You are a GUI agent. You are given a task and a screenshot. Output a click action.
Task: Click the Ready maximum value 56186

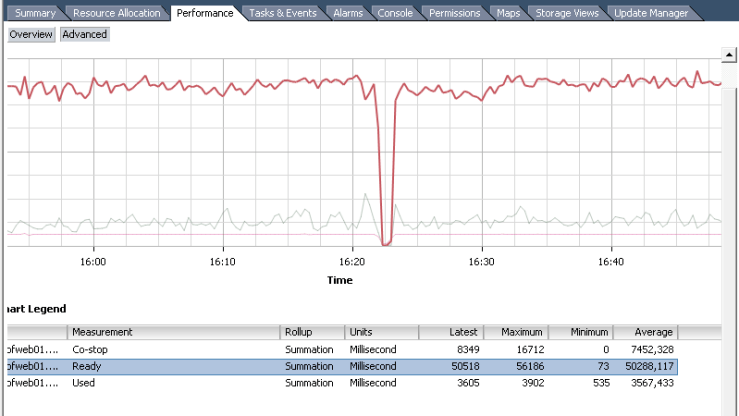point(530,367)
